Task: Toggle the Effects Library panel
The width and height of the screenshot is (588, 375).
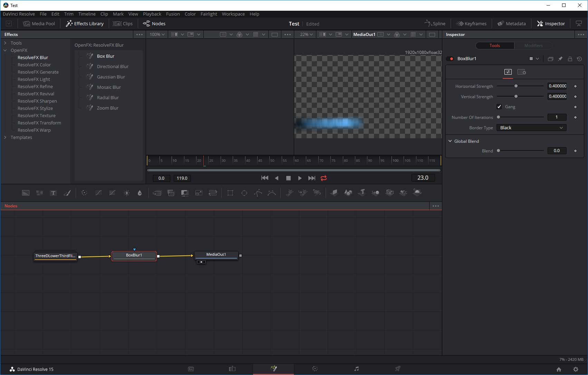Action: [85, 24]
